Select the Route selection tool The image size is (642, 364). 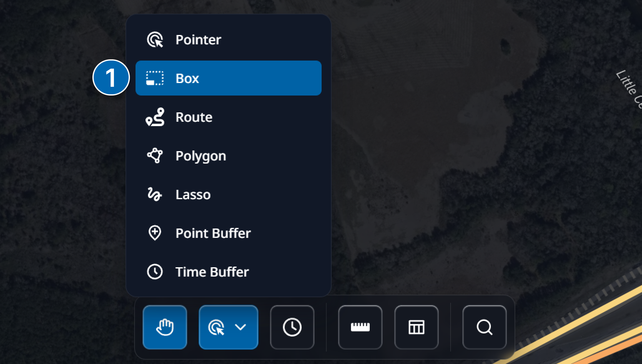point(194,117)
